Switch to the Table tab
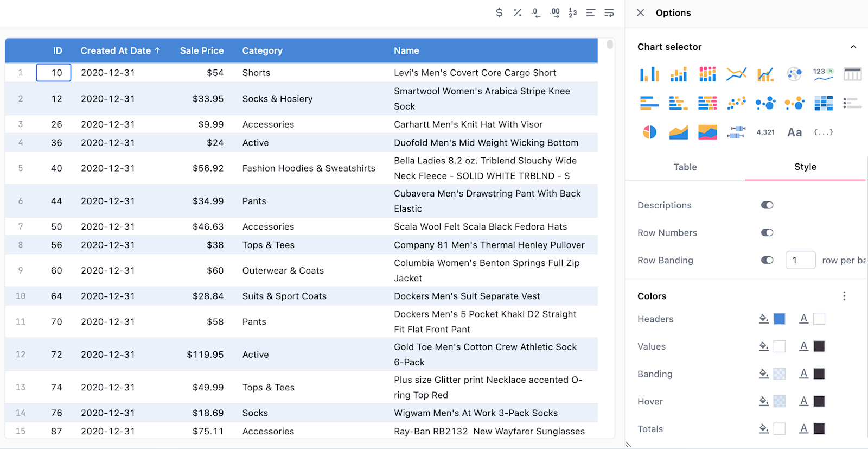Image resolution: width=868 pixels, height=449 pixels. pos(685,167)
